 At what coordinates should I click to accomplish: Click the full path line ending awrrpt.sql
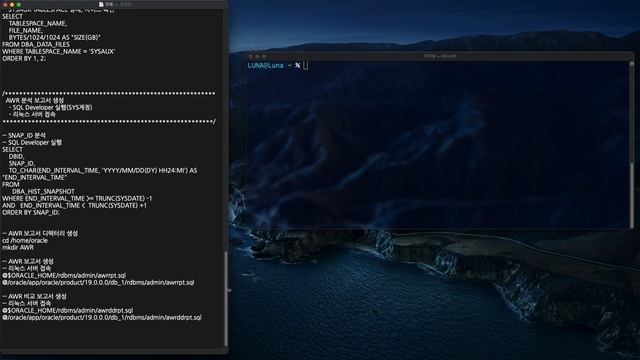coord(98,282)
